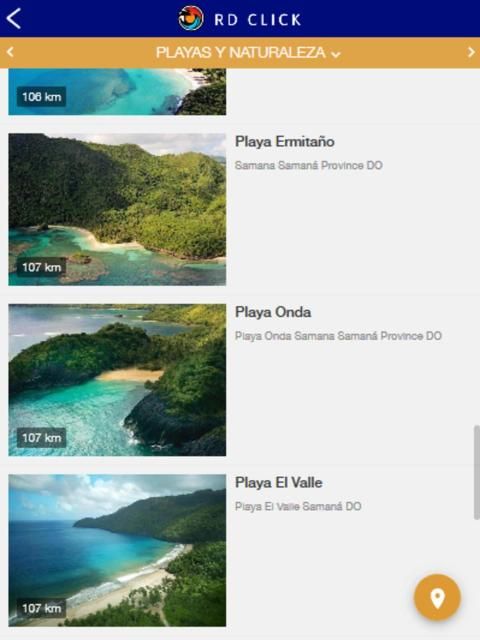The width and height of the screenshot is (480, 640).
Task: Select the Playa Ermitaño photo thumbnail
Action: 117,209
